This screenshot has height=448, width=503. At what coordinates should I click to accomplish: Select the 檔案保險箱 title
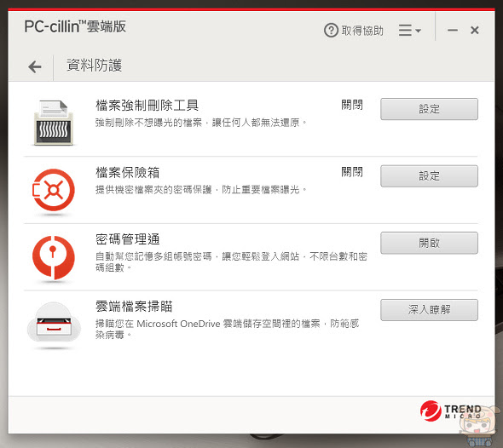pos(127,172)
